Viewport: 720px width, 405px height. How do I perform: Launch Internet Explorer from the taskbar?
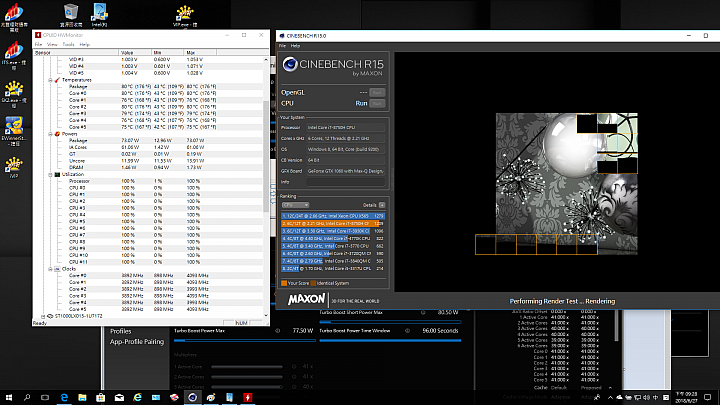pyautogui.click(x=137, y=397)
